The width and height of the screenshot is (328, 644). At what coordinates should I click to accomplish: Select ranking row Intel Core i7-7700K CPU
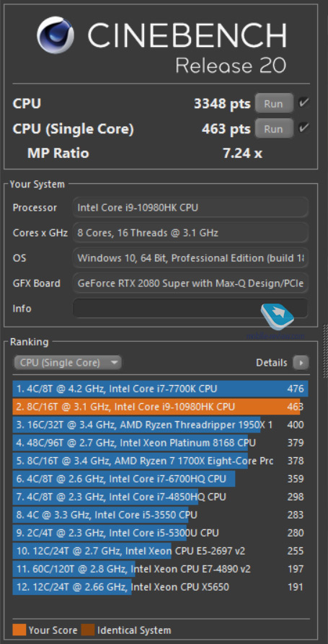(161, 389)
